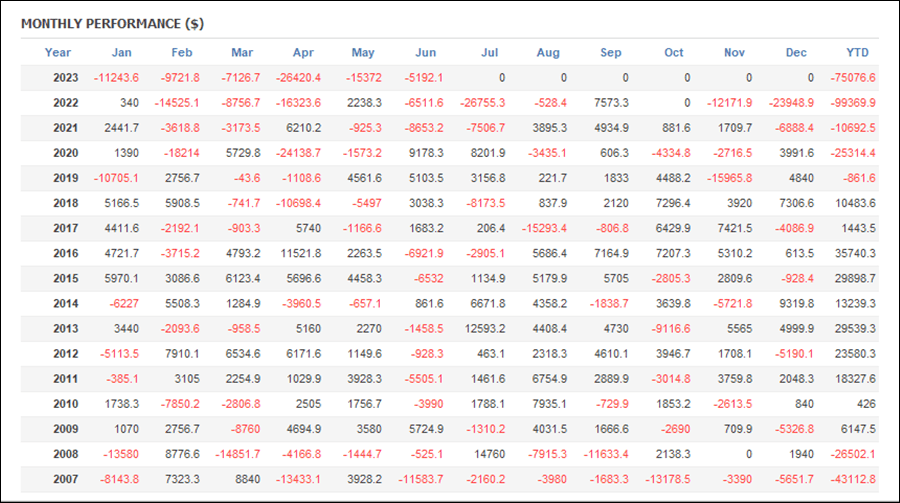900x503 pixels.
Task: Select the 2023 row year label
Action: click(65, 78)
